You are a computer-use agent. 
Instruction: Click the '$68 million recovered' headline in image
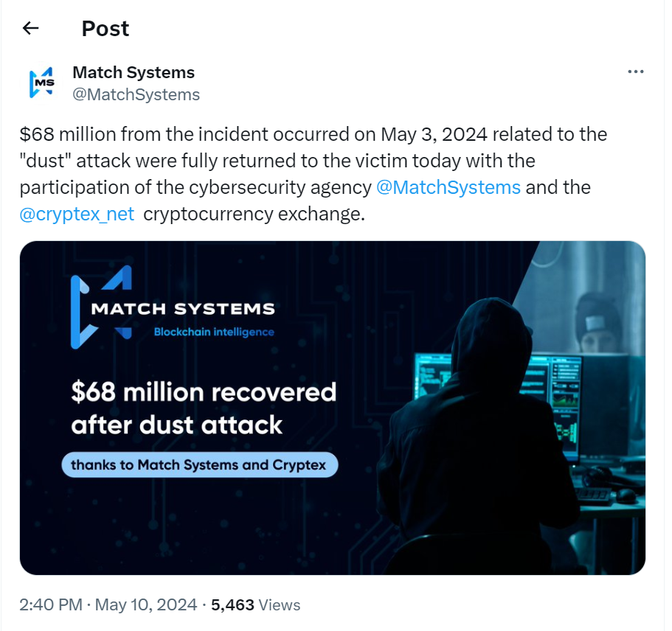(x=204, y=391)
